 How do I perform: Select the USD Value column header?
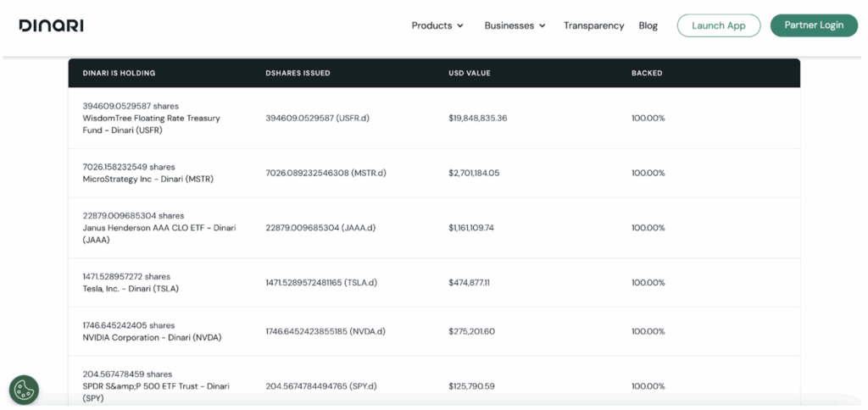(x=470, y=73)
